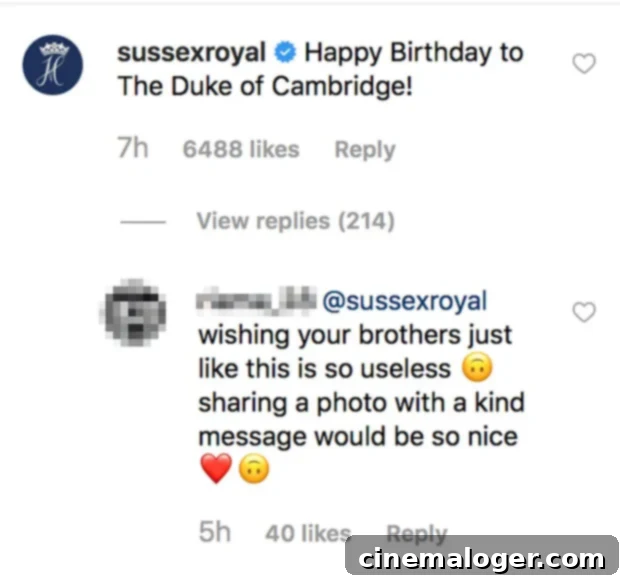Click the dash line beside View replies
620x582 pixels.
pos(143,222)
